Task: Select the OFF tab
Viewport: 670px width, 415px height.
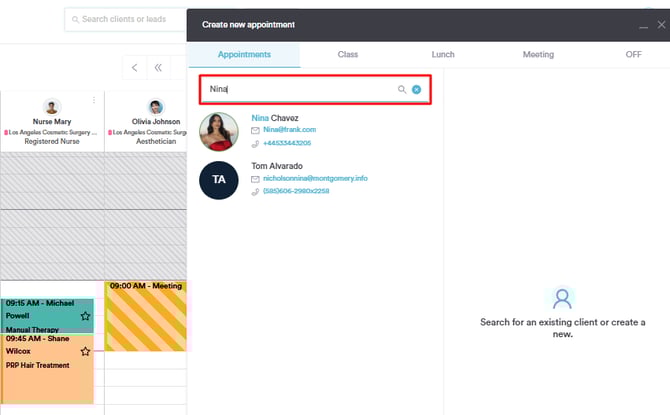Action: point(633,54)
